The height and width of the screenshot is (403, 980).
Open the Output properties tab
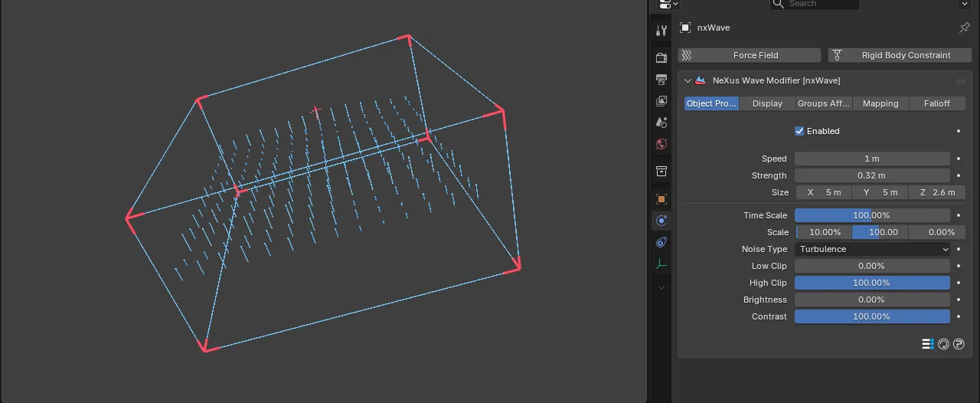(x=661, y=79)
